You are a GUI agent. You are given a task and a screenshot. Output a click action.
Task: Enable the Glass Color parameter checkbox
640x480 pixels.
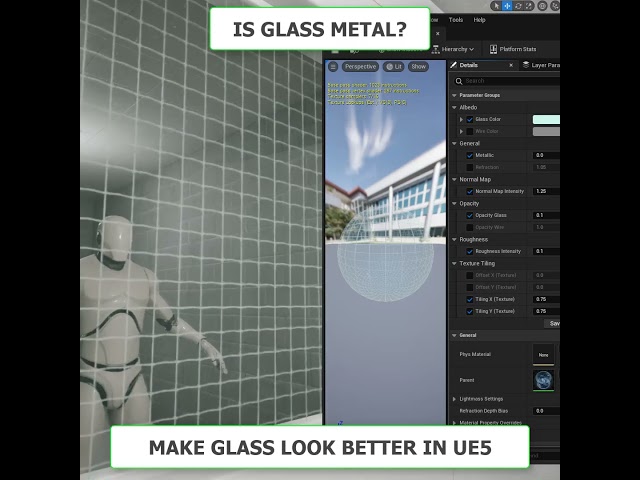pyautogui.click(x=470, y=120)
